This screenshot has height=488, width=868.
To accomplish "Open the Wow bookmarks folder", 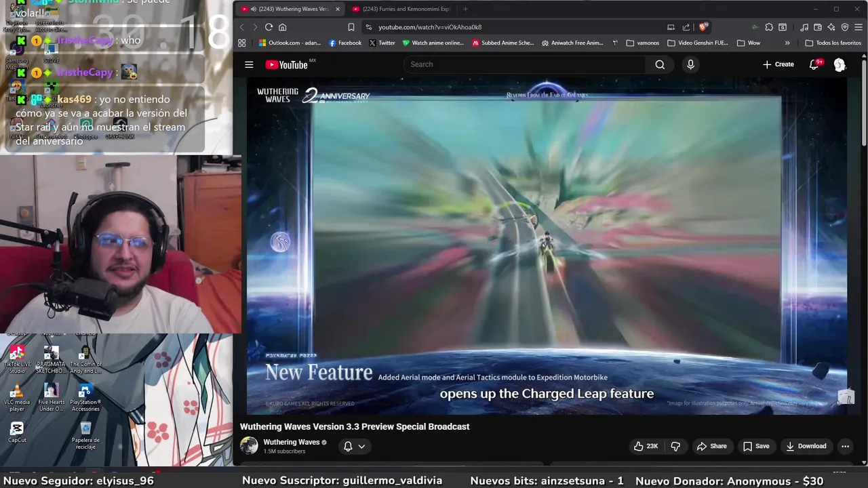I will 749,43.
